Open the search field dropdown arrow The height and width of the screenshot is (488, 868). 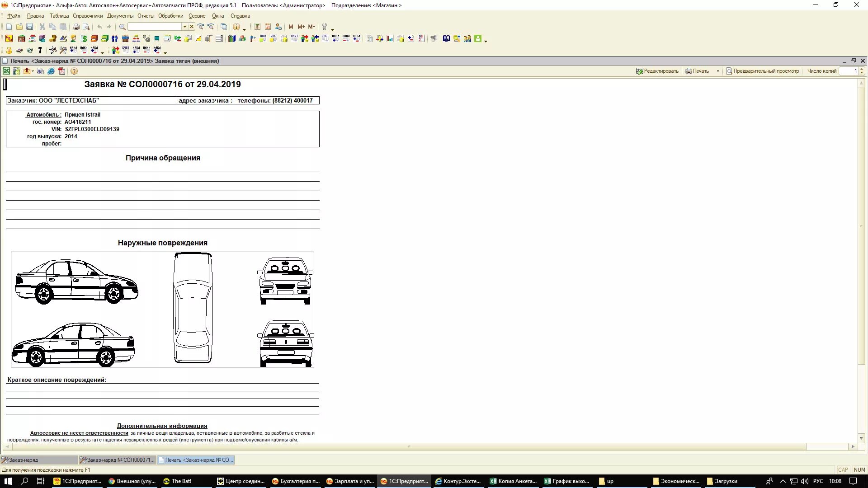(184, 27)
